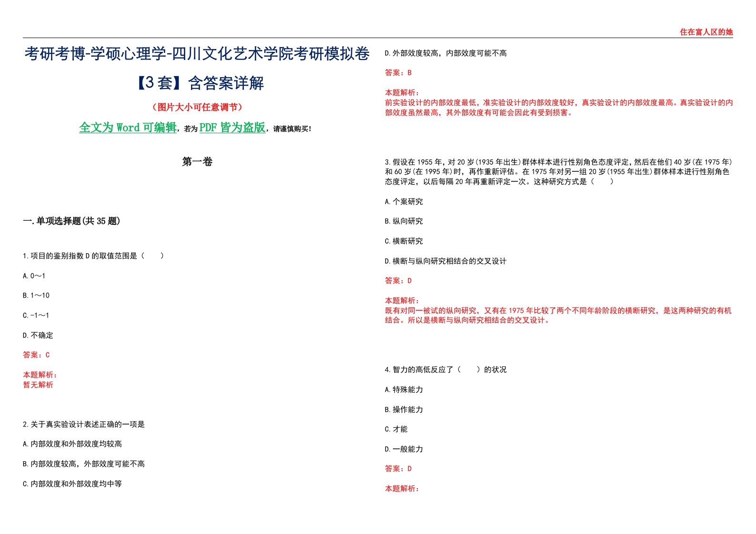This screenshot has height=534, width=756.
Task: Select option C. -1～1
Action: click(36, 316)
